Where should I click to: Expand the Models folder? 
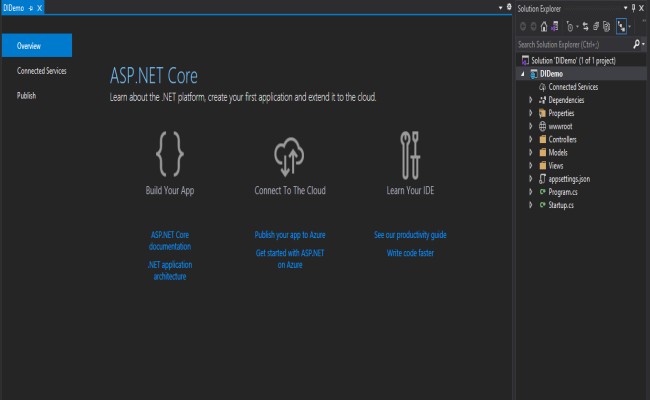pos(531,153)
